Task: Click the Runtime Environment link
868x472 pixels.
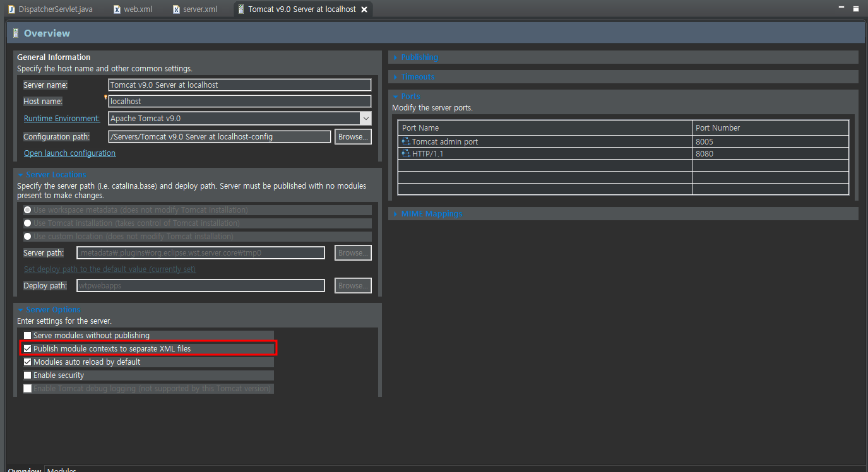Action: [x=62, y=118]
